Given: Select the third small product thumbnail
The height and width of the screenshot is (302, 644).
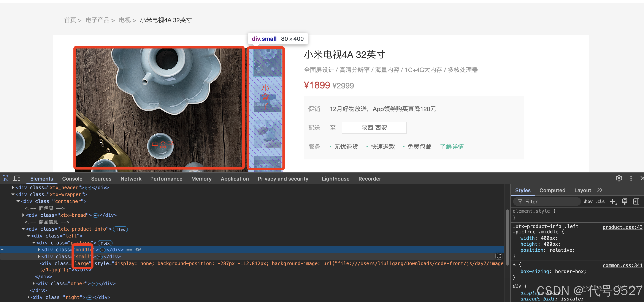Looking at the screenshot, I should pos(267,134).
